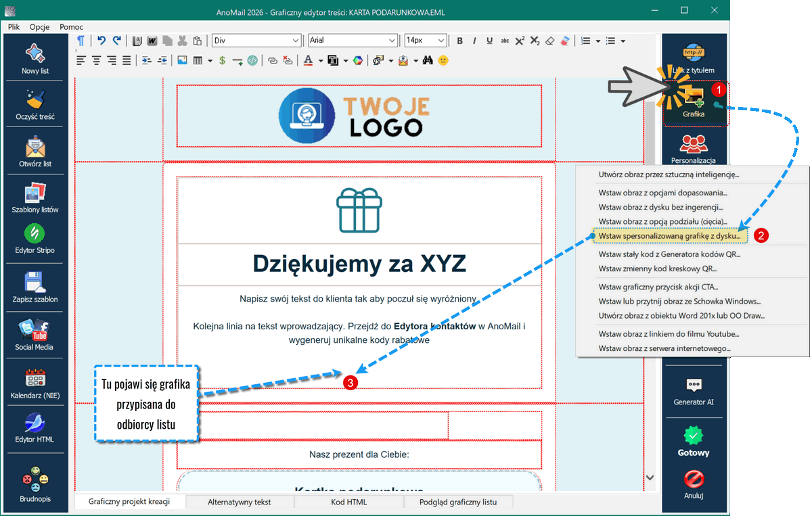Open the Plik menu
The width and height of the screenshot is (812, 516).
[14, 26]
